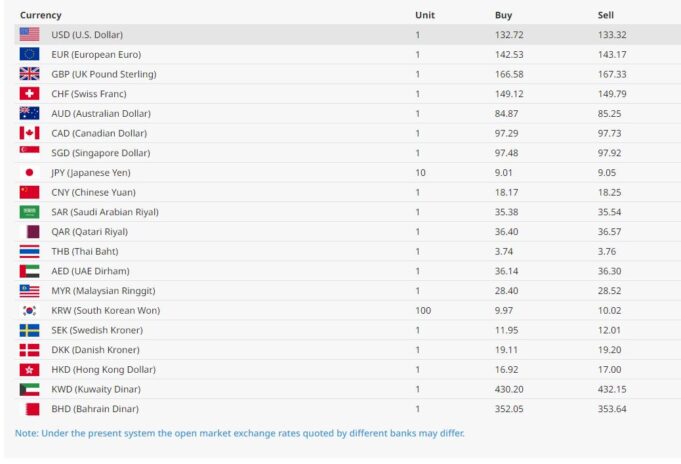Select the Canadian flag icon
Screen dimensions: 681x464
(29, 133)
